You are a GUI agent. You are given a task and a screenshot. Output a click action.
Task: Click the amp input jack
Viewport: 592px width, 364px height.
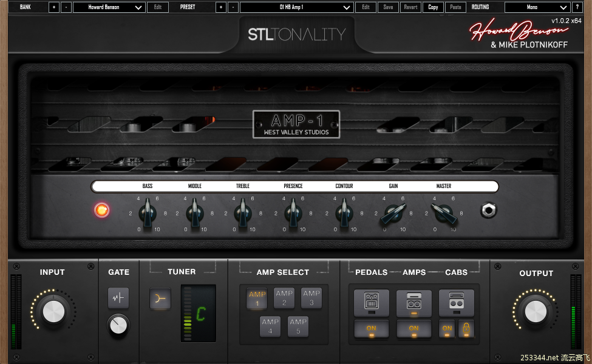click(x=488, y=210)
